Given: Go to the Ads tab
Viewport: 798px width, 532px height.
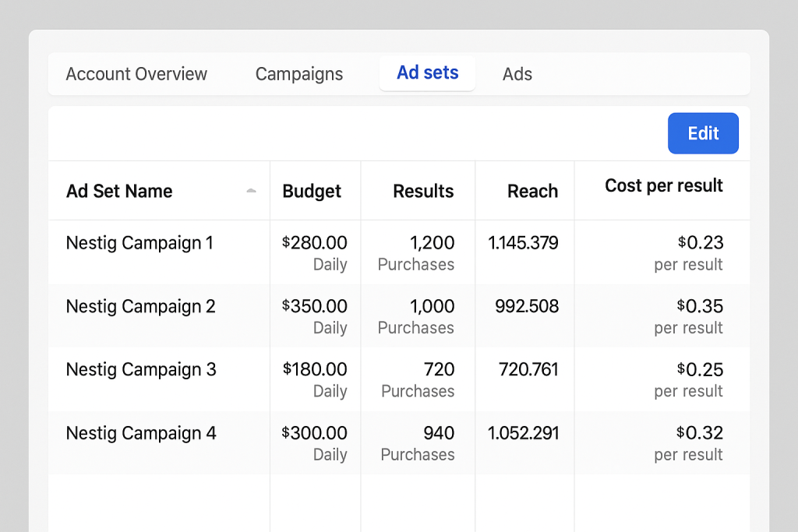Looking at the screenshot, I should point(517,74).
